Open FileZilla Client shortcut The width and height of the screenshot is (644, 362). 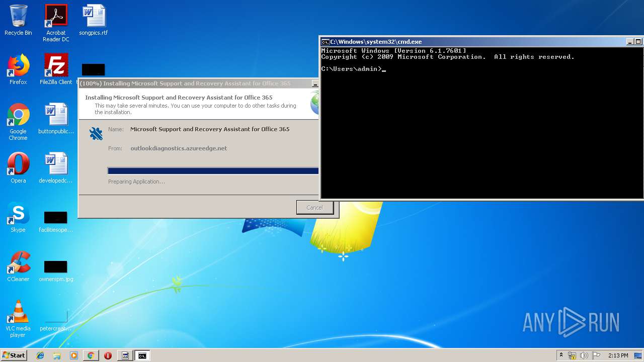coord(56,69)
